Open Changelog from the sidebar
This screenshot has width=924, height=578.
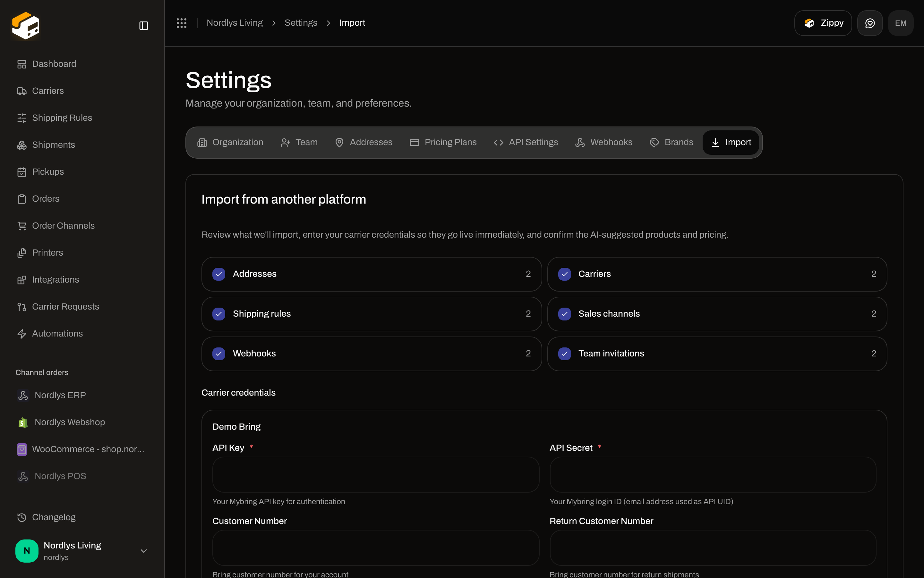[x=82, y=517]
